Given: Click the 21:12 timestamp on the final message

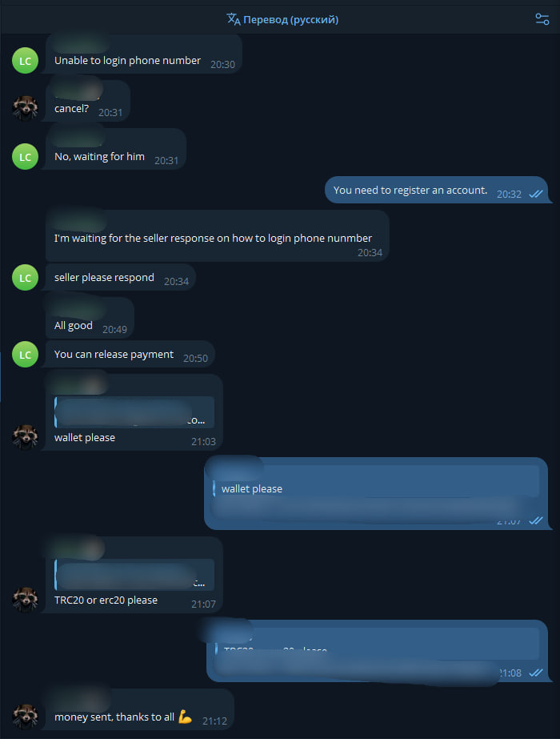Looking at the screenshot, I should pos(214,721).
